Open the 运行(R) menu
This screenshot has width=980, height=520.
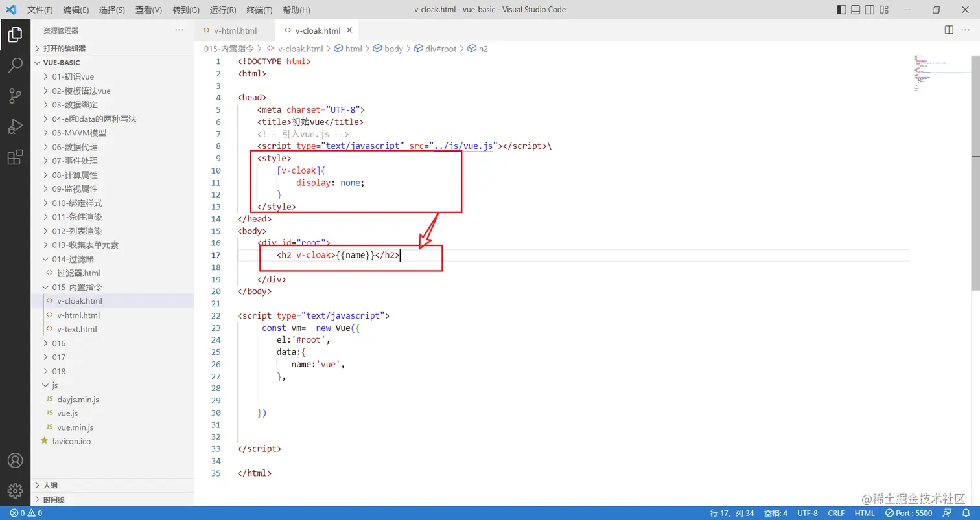pyautogui.click(x=223, y=10)
